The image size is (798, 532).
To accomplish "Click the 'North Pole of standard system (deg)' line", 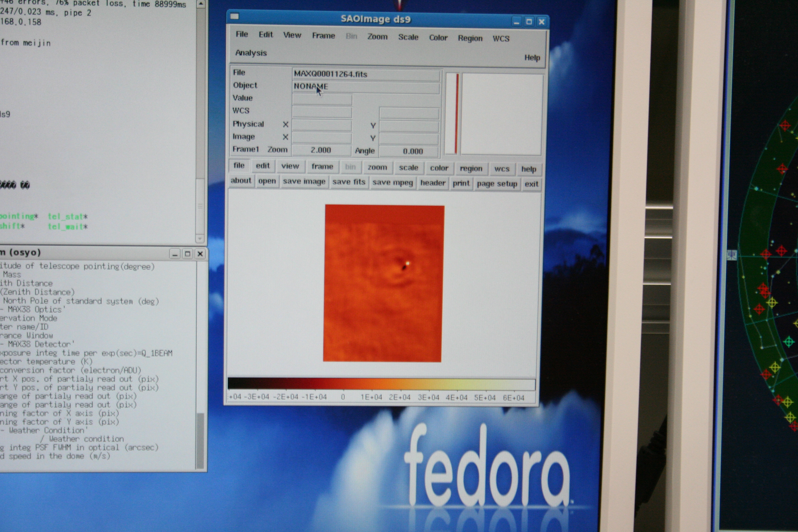I will 81,301.
